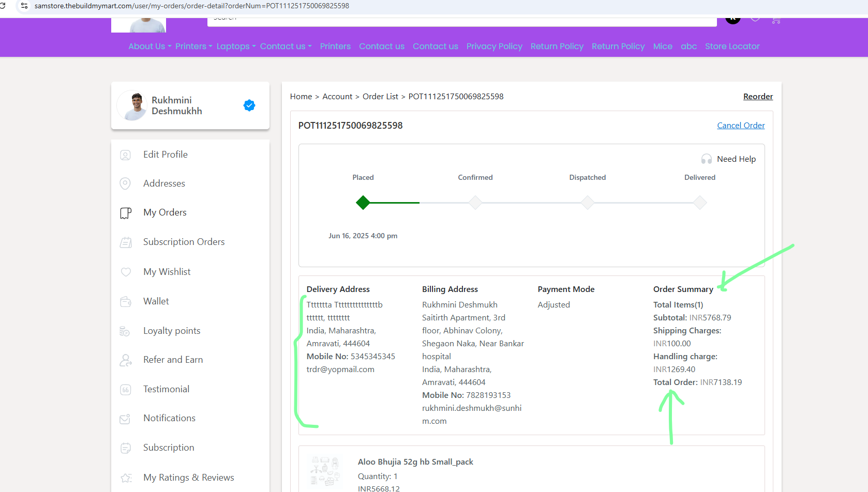Click the Total Items(1) line
868x492 pixels.
point(678,305)
